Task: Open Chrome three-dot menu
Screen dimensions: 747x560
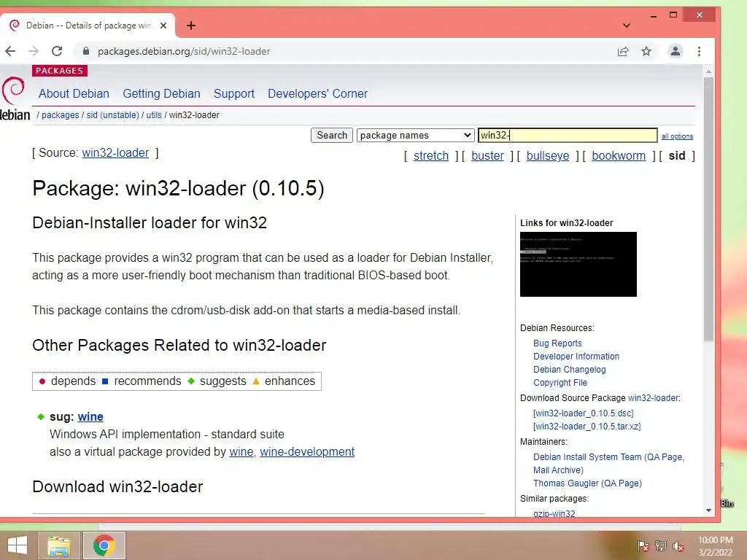Action: click(x=699, y=51)
